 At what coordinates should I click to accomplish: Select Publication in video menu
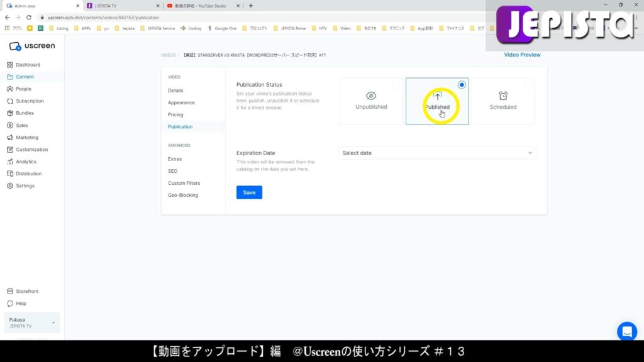[180, 127]
